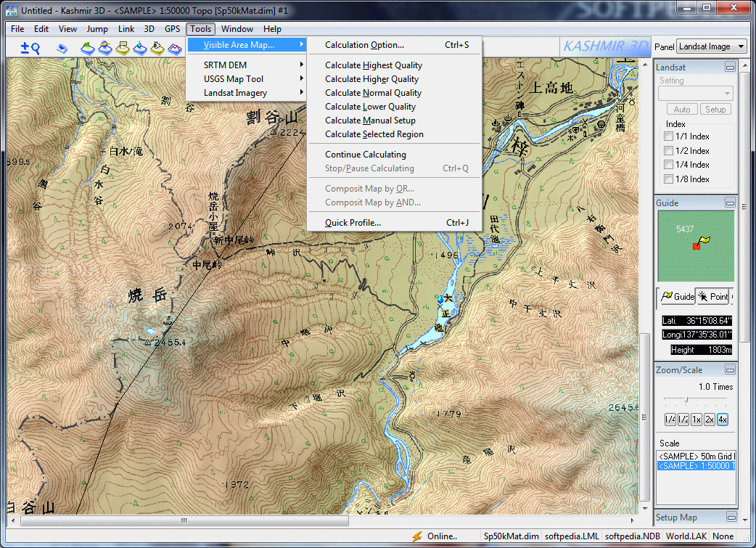Enable the 1/1 Index checkbox

(x=668, y=136)
